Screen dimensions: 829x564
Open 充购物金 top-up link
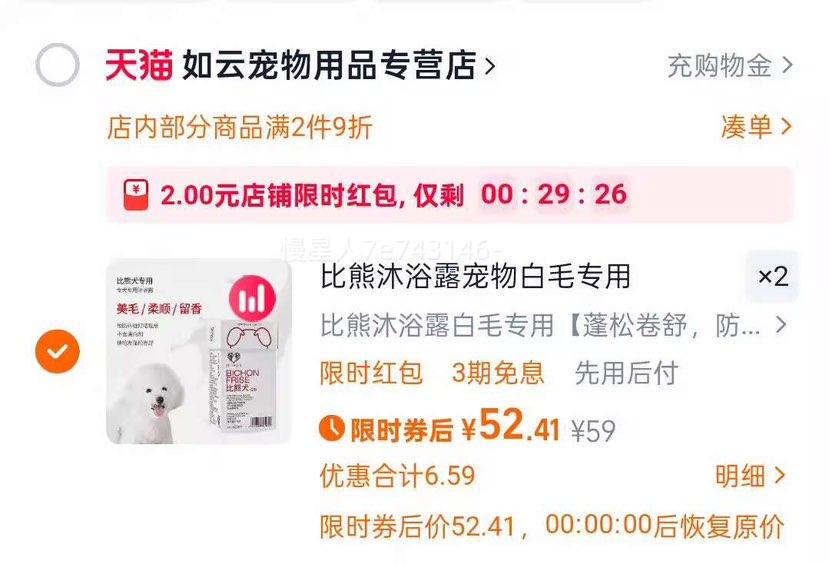point(730,66)
